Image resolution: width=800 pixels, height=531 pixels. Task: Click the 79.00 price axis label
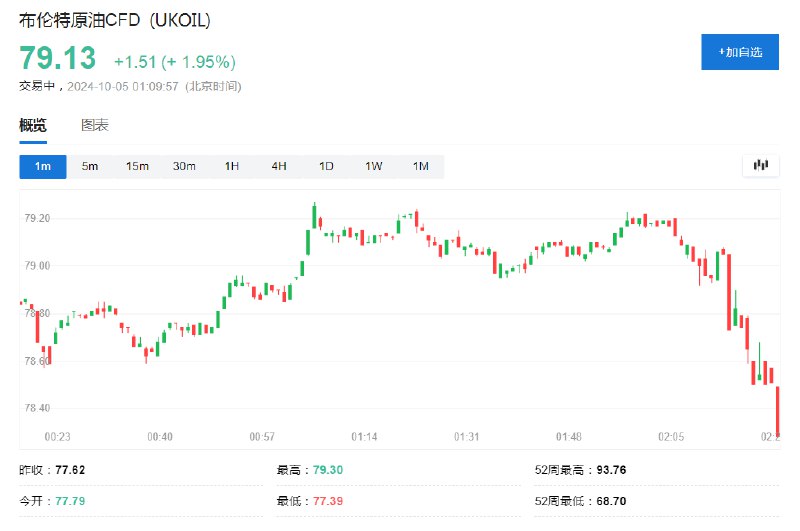tap(37, 266)
